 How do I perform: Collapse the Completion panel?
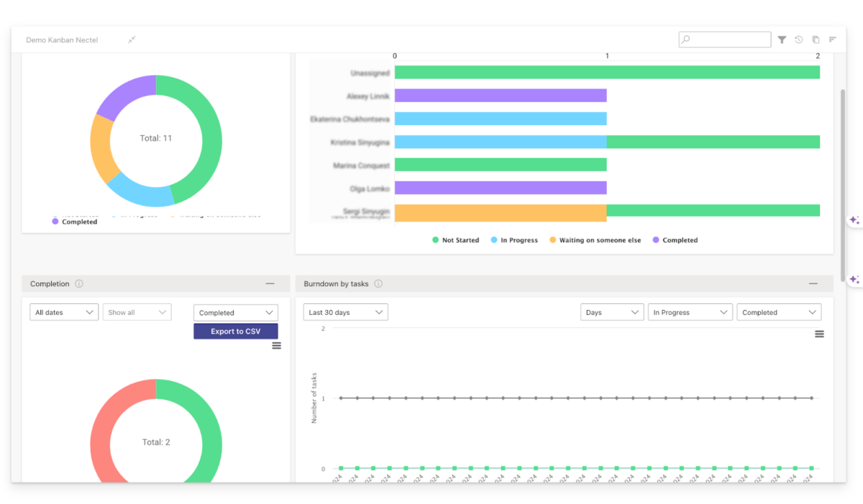[x=271, y=283]
